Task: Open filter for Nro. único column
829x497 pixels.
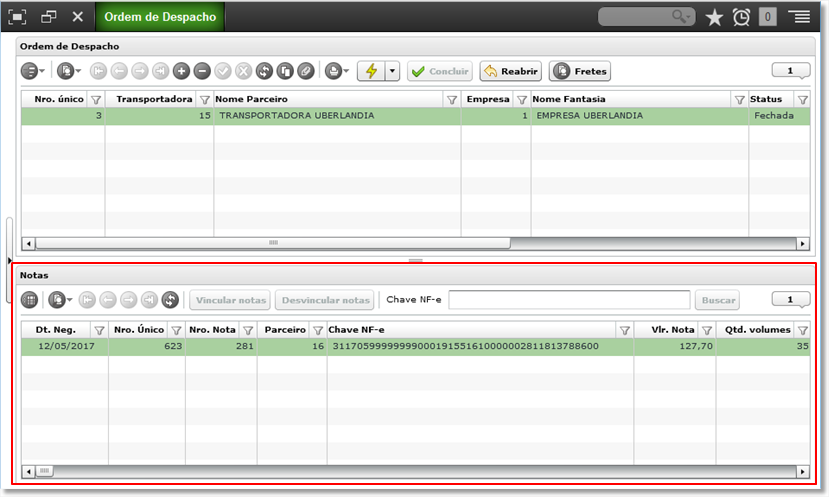Action: (x=96, y=99)
